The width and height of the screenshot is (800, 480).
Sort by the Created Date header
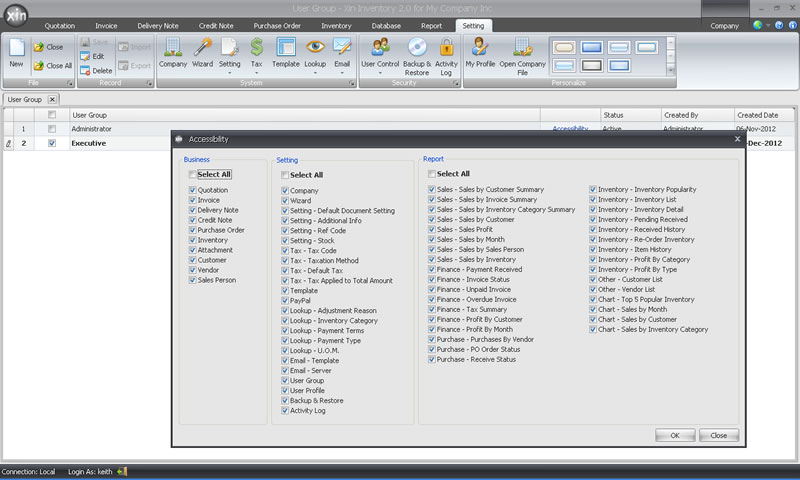764,115
